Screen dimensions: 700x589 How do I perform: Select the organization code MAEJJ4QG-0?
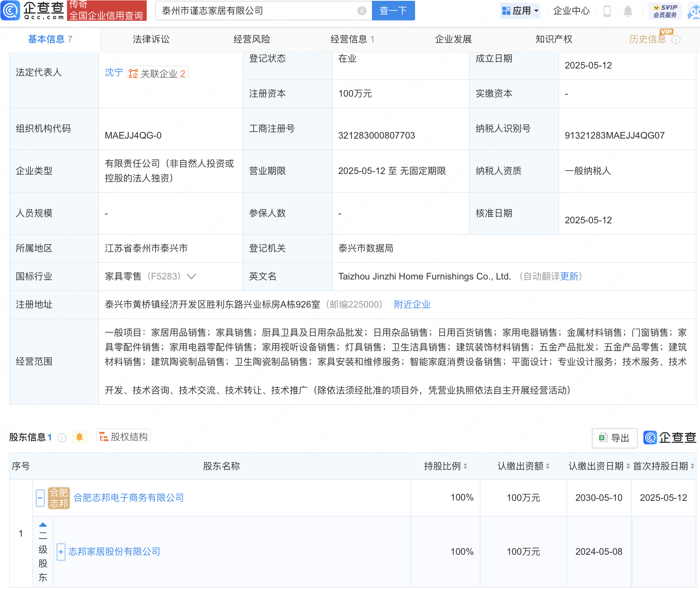pos(133,136)
